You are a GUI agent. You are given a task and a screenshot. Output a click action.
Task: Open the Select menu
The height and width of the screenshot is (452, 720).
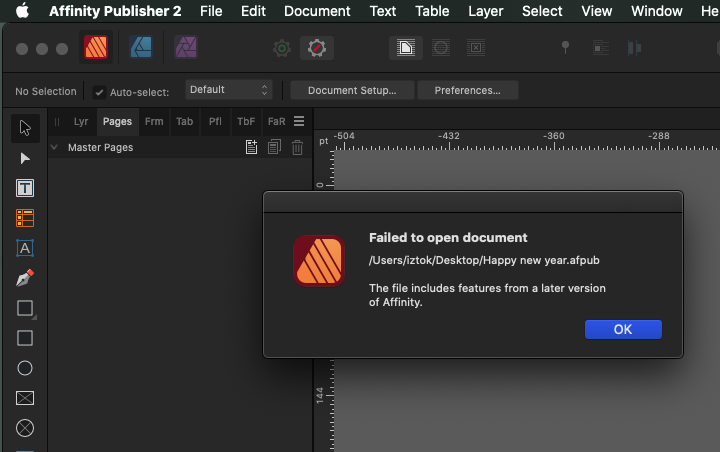542,11
